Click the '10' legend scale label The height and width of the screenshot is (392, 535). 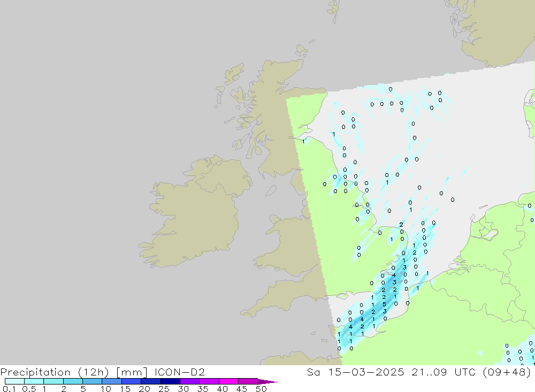105,389
